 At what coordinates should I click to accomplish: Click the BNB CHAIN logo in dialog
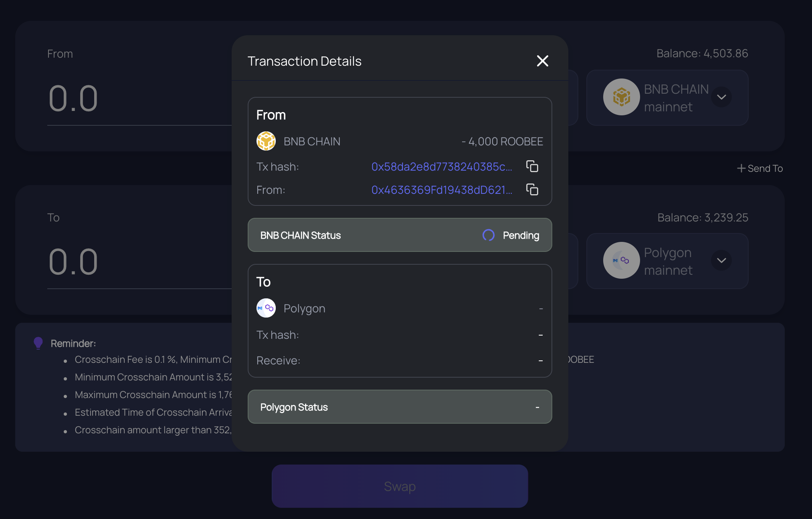click(x=266, y=141)
